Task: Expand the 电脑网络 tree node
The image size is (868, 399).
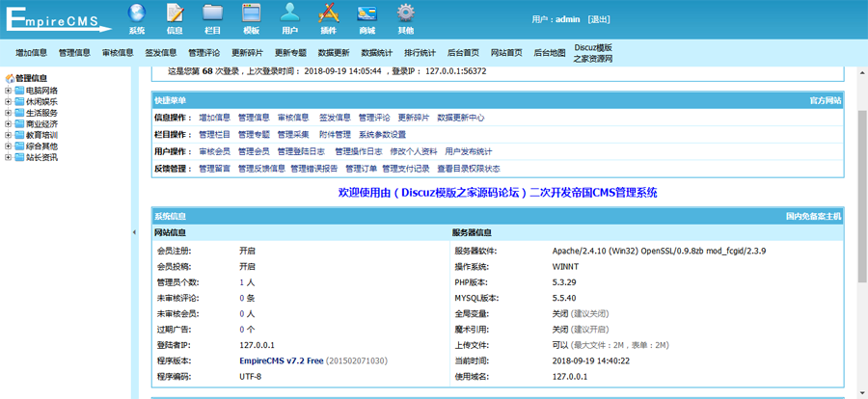Action: (9, 91)
